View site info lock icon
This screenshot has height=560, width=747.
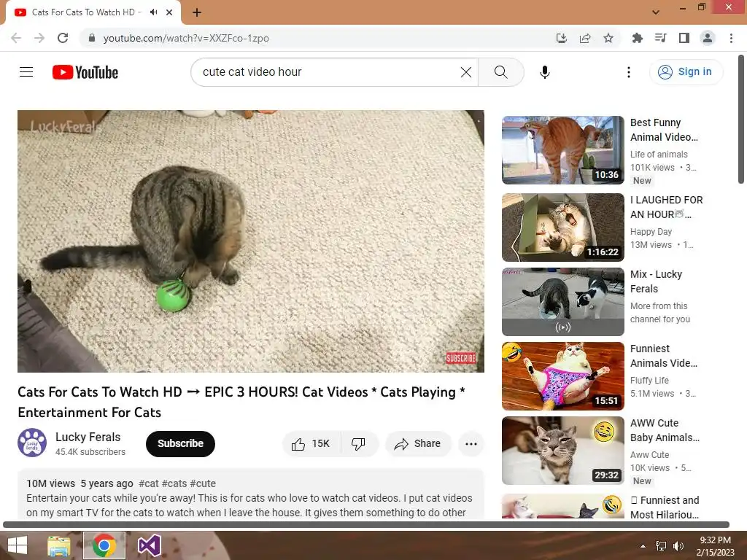point(92,38)
